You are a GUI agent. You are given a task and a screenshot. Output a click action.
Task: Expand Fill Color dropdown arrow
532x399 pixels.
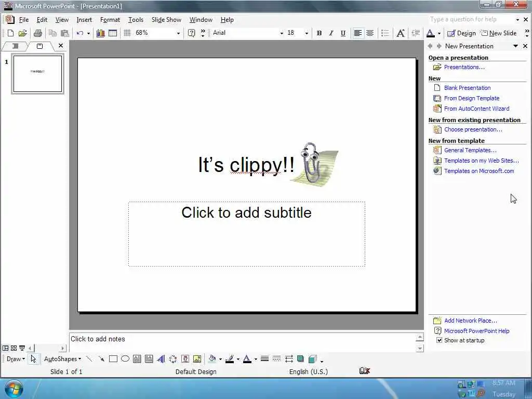[220, 359]
